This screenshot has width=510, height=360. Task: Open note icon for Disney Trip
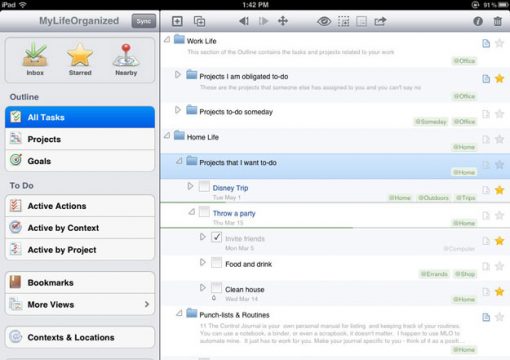(486, 190)
